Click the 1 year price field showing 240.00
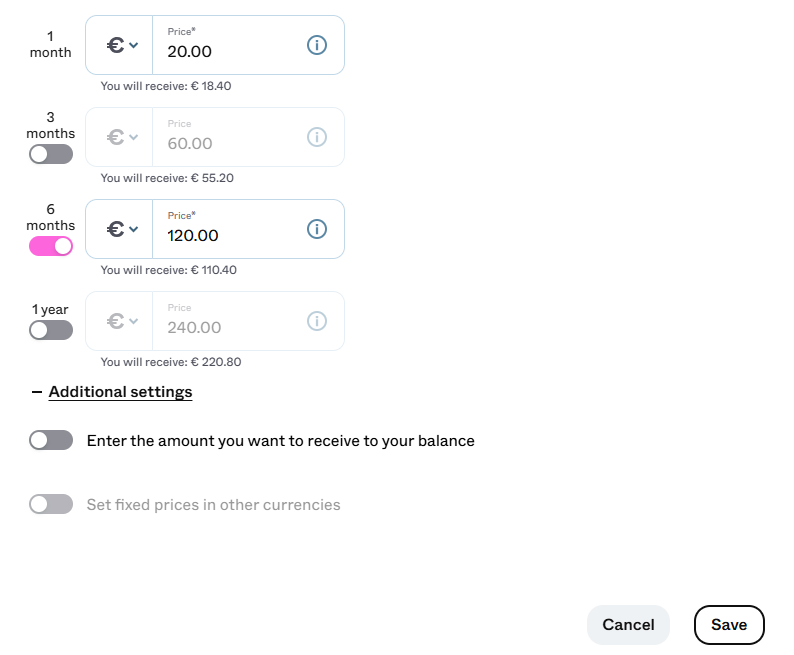794x655 pixels. click(x=228, y=321)
